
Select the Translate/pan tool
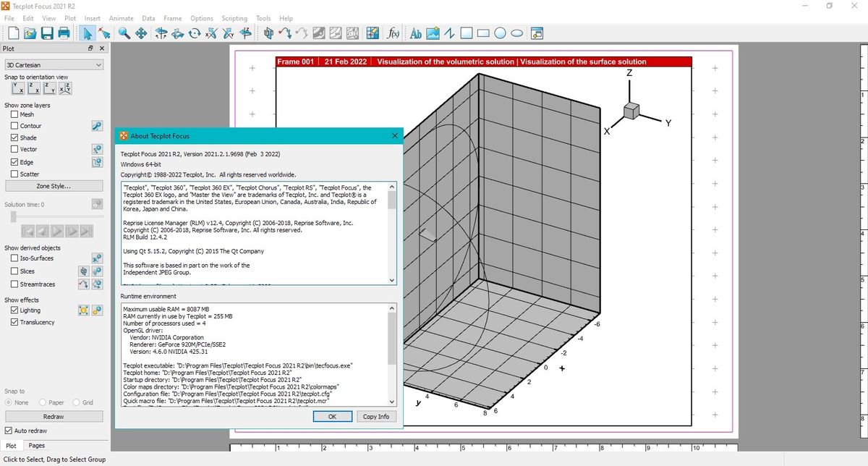click(142, 33)
